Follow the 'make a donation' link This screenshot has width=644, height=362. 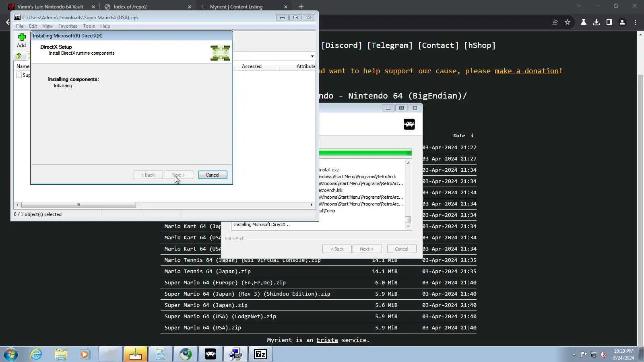tap(526, 71)
